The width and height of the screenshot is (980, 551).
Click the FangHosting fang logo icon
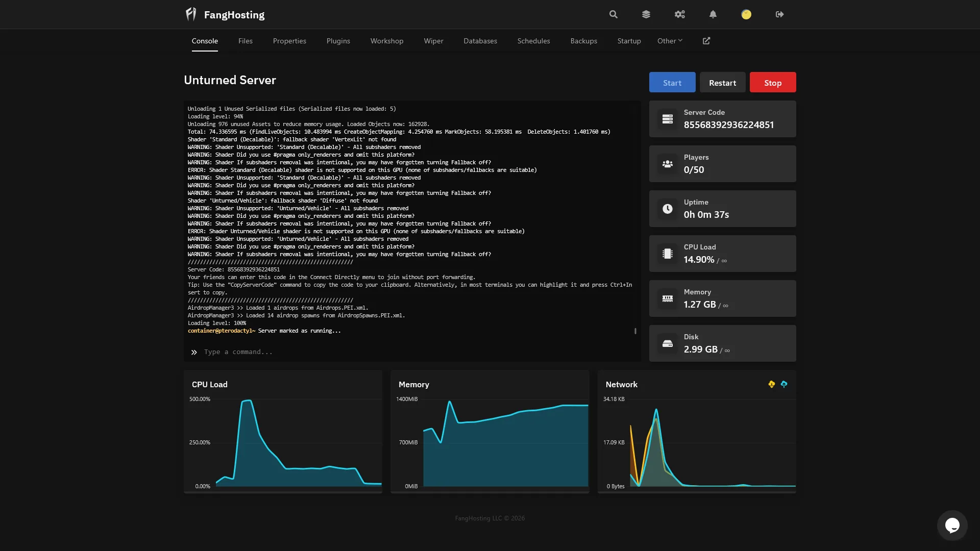[191, 14]
